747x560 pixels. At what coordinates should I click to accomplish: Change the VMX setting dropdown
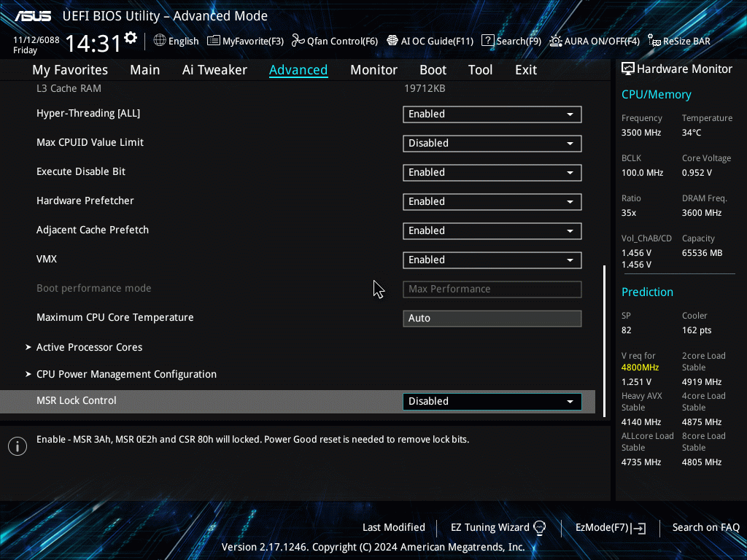tap(492, 260)
